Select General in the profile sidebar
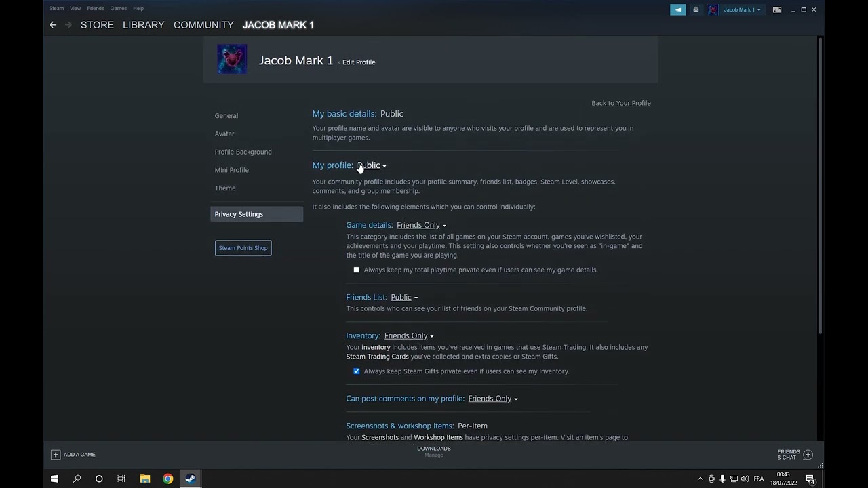This screenshot has height=488, width=868. coord(226,115)
